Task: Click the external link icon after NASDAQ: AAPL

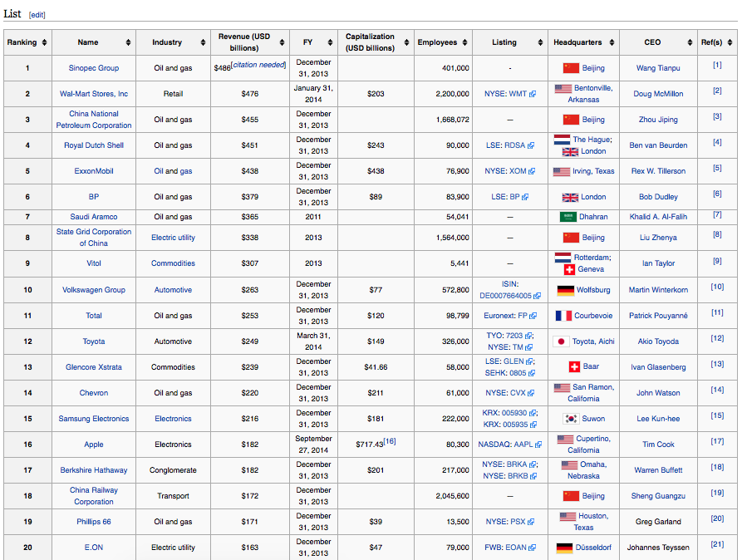Action: (538, 445)
